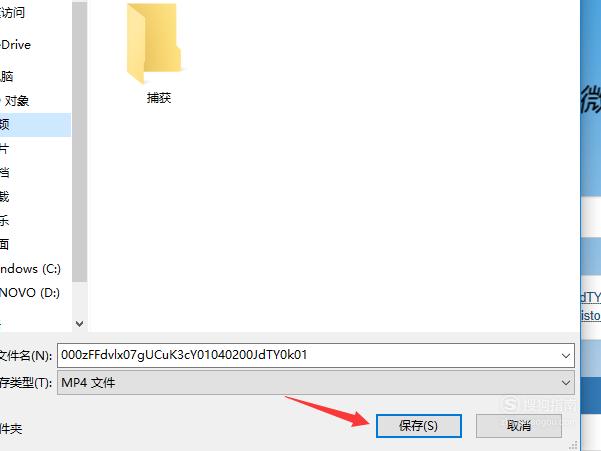The width and height of the screenshot is (601, 451).
Task: Expand the 保存类型 dropdown chevron
Action: tap(566, 383)
